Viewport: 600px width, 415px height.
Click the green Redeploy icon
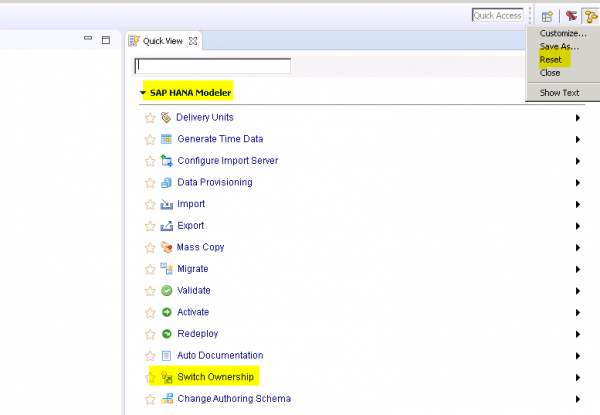coord(166,334)
